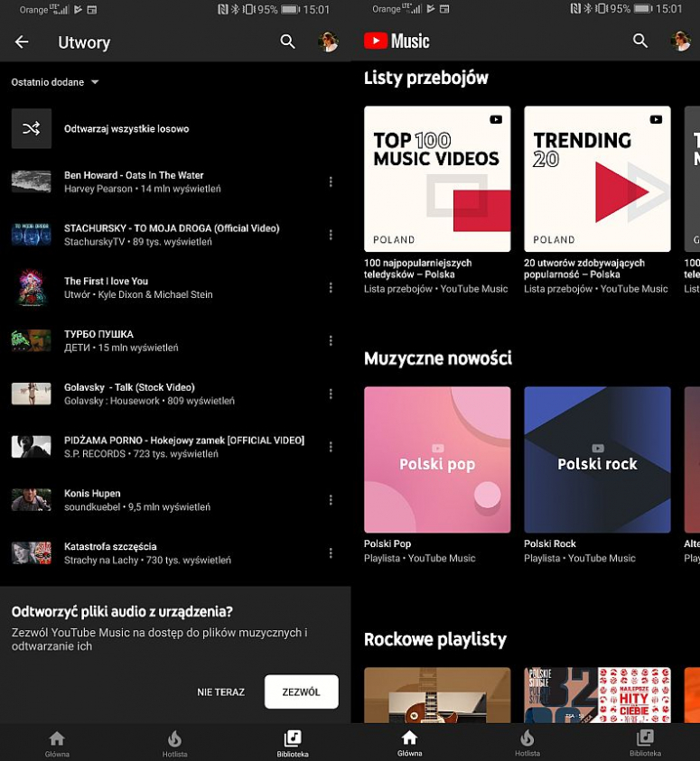This screenshot has height=761, width=700.
Task: Tap the shuffle icon tile
Action: click(x=32, y=128)
